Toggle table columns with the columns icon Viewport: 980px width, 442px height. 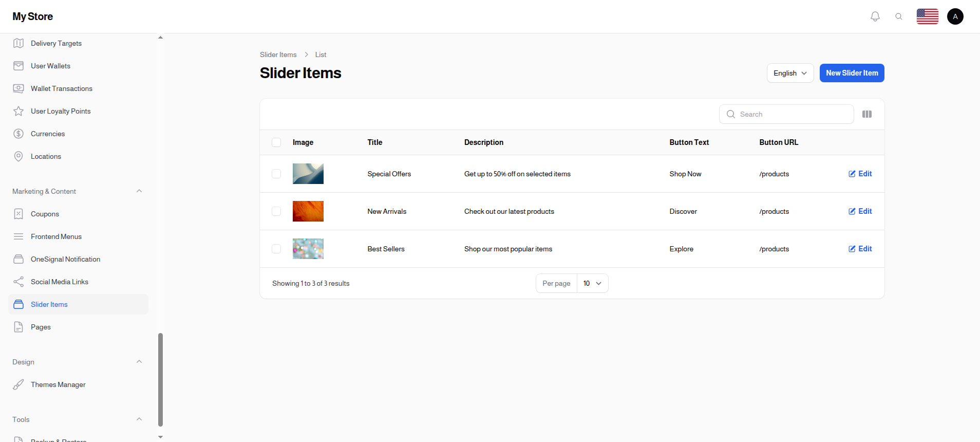867,114
